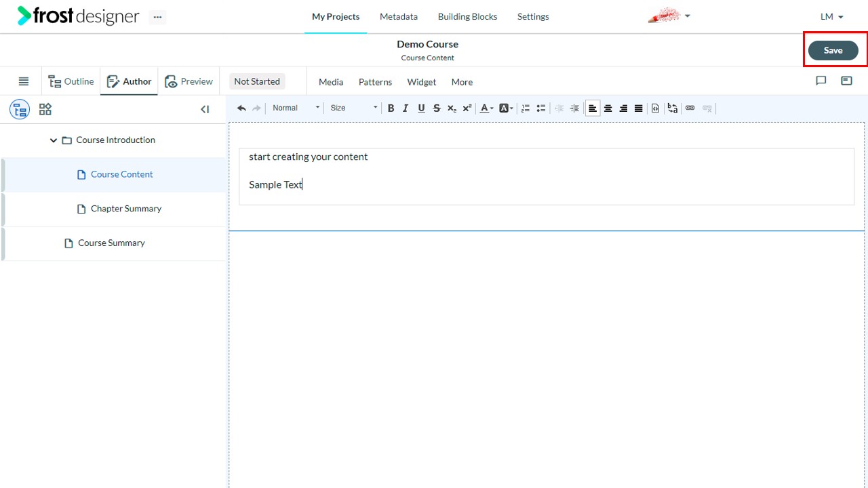Viewport: 868px width, 488px height.
Task: Open the Normal paragraph format dropdown
Action: (x=296, y=108)
